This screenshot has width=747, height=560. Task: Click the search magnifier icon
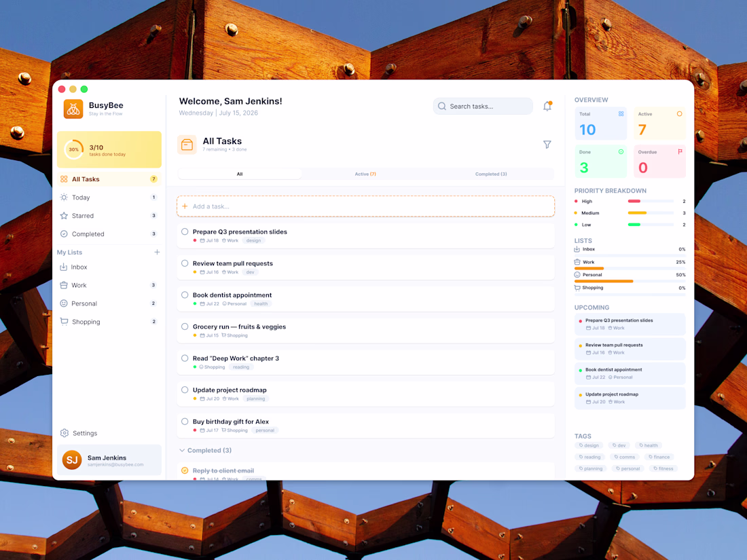(441, 106)
